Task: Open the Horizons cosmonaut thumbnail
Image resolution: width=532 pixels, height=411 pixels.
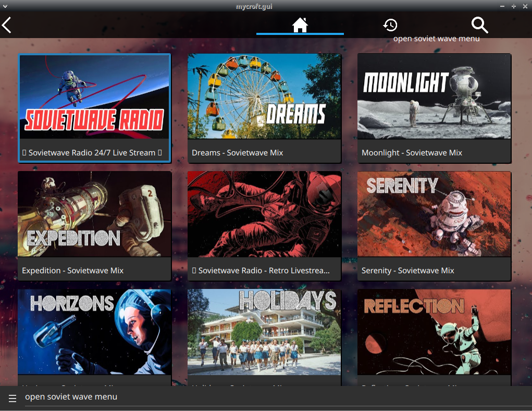Action: coord(94,332)
